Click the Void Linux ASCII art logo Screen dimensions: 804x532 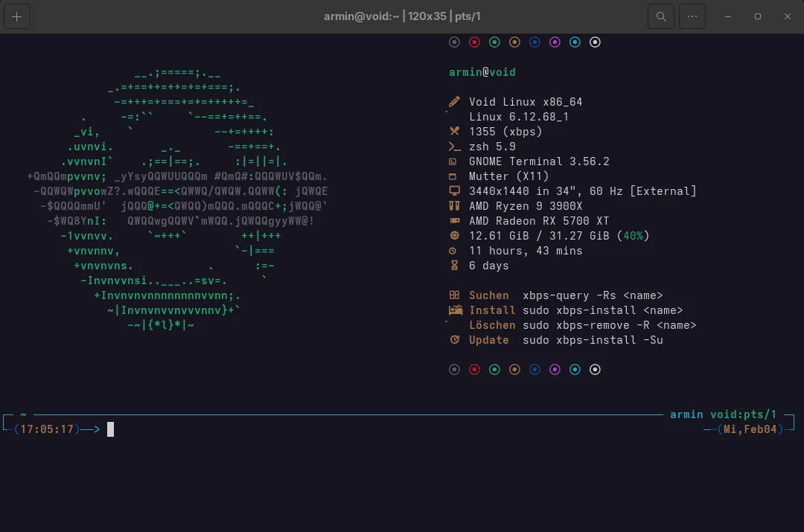click(177, 199)
